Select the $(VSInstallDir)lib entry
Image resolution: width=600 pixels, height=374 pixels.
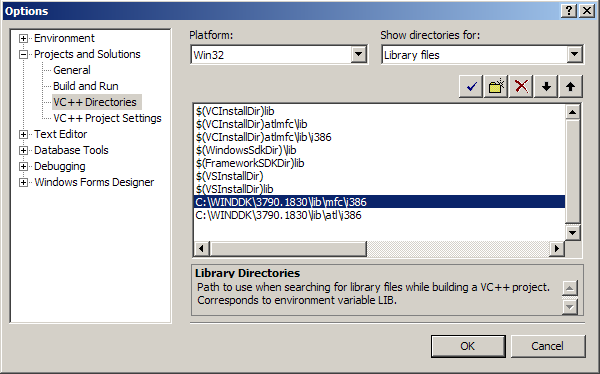coord(379,189)
